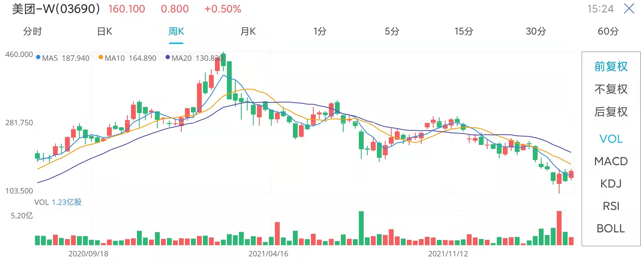The height and width of the screenshot is (259, 644).
Task: Display the KDJ indicator
Action: 611,184
